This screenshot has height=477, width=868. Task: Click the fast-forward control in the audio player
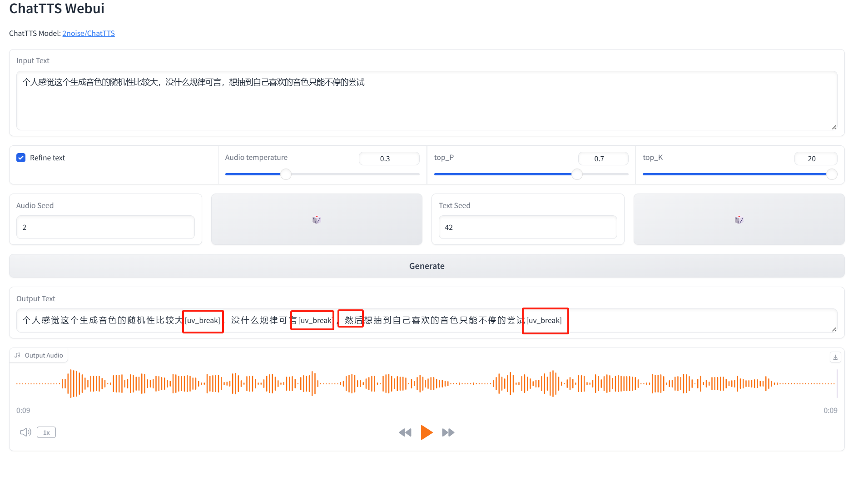point(448,432)
